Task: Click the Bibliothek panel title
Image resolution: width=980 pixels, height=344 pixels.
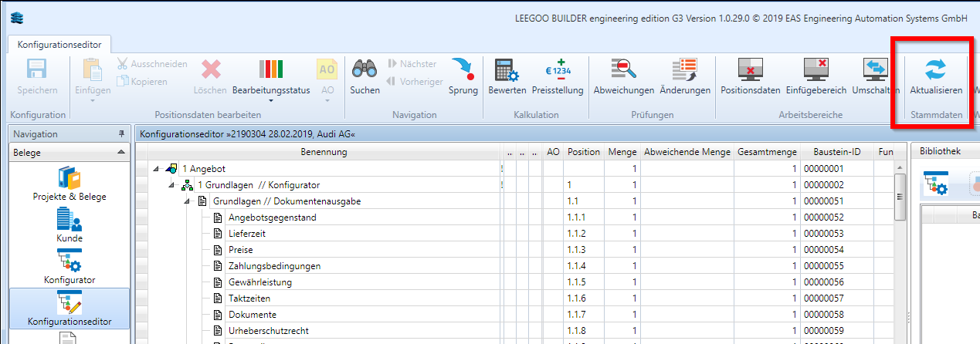Action: click(x=940, y=151)
